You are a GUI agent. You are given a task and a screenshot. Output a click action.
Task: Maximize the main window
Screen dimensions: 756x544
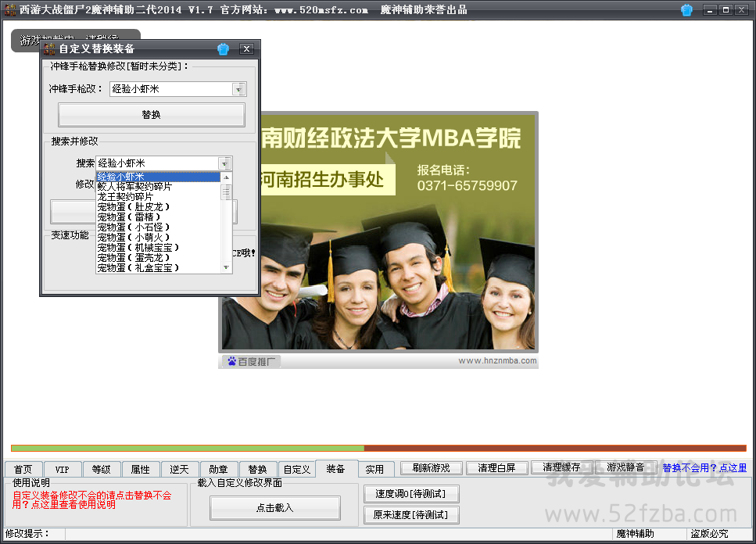(726, 9)
